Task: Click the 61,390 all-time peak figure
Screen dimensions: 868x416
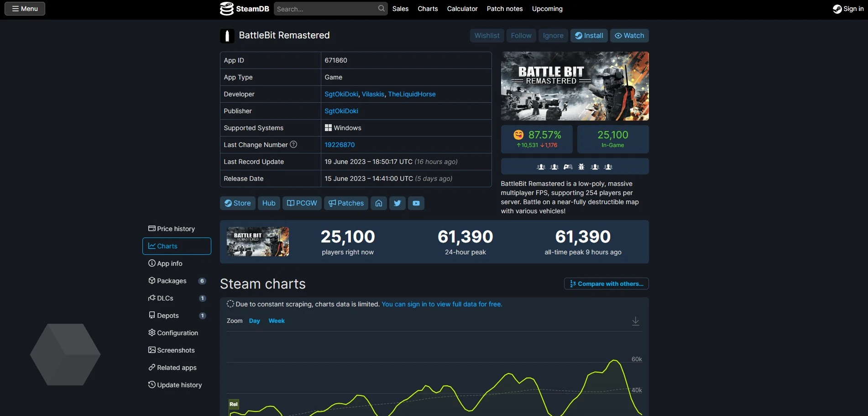Action: tap(583, 237)
